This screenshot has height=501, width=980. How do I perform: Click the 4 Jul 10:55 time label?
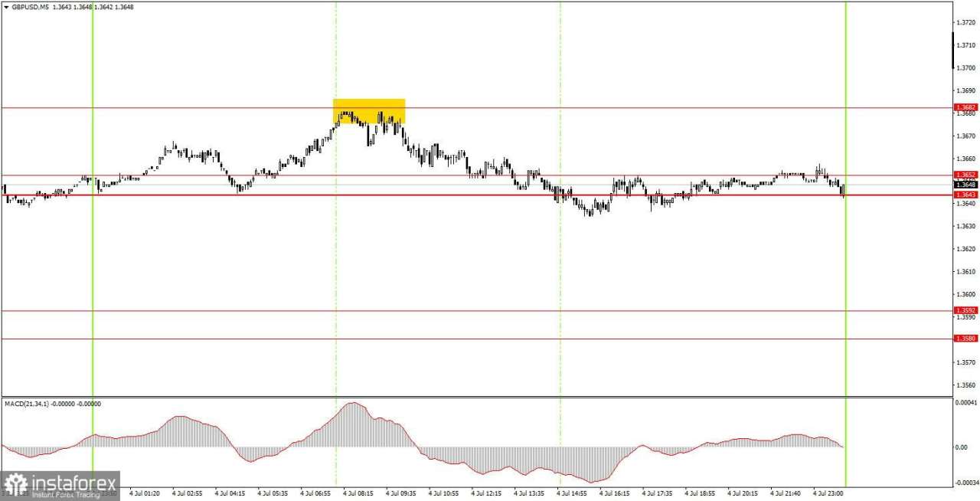(x=444, y=494)
